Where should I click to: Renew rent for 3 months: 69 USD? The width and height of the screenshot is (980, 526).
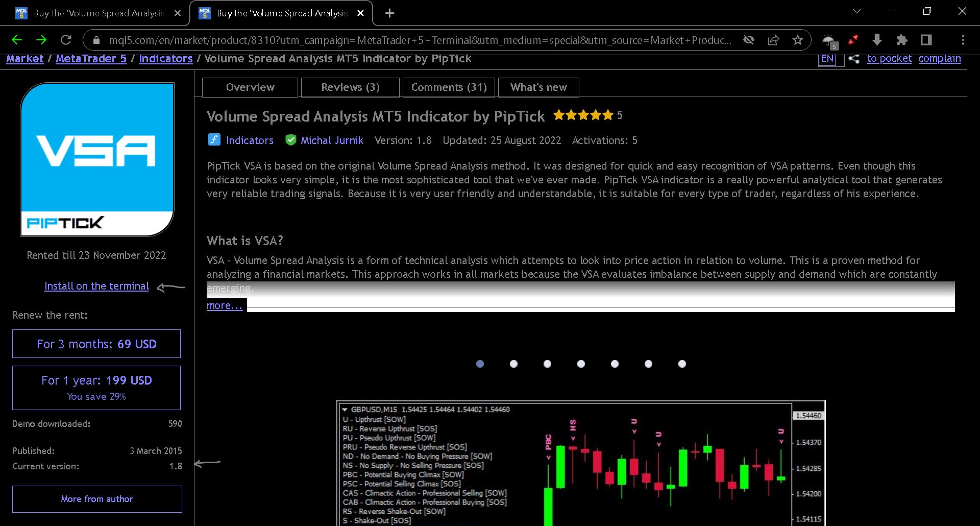(x=96, y=344)
